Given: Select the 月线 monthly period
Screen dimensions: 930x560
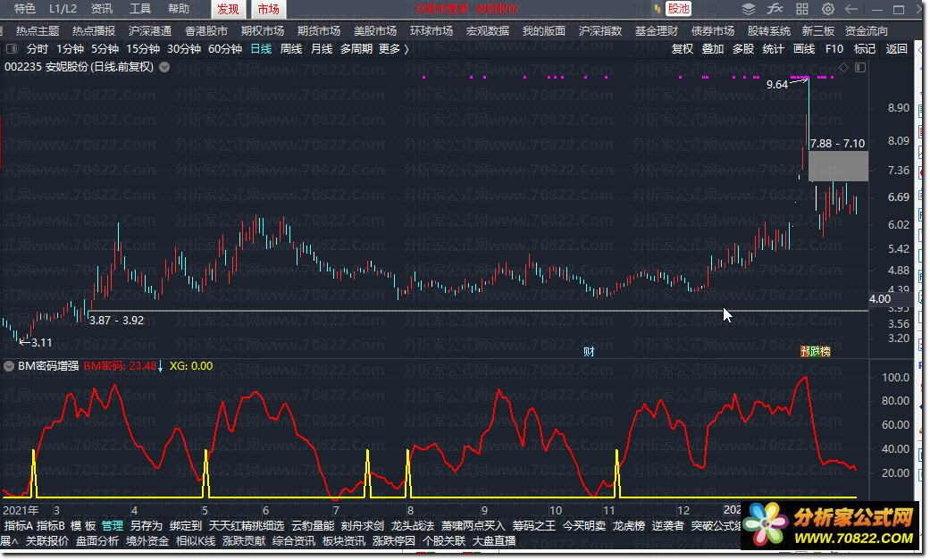Looking at the screenshot, I should click(x=322, y=48).
